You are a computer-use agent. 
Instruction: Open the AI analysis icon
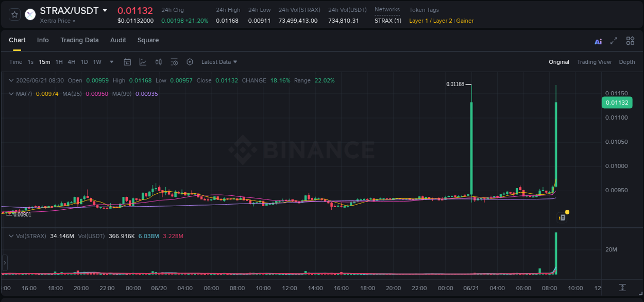click(x=598, y=42)
